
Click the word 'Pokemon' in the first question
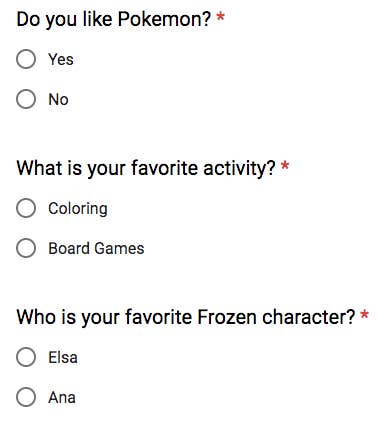tap(164, 19)
